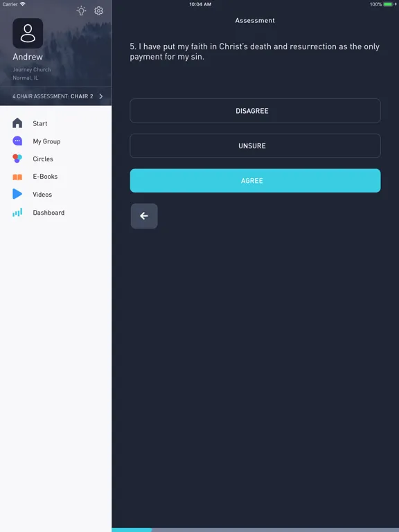This screenshot has width=399, height=532.
Task: Click the 4 CHAIR ASSESSMENT: CHAIR 2 label
Action: tap(53, 96)
